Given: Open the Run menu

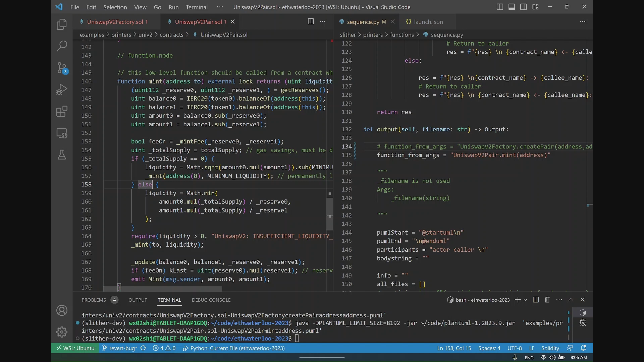Looking at the screenshot, I should pyautogui.click(x=173, y=7).
